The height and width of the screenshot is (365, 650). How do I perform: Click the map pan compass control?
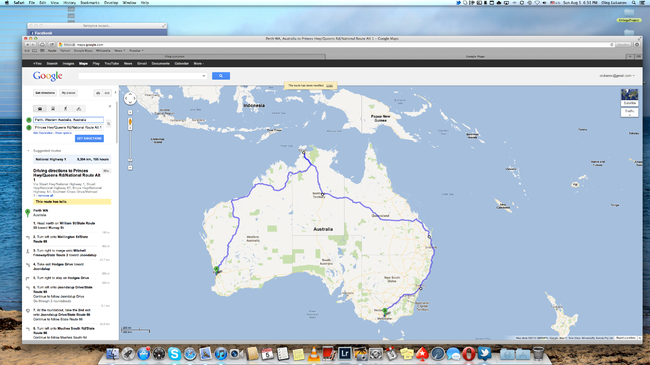tap(130, 99)
